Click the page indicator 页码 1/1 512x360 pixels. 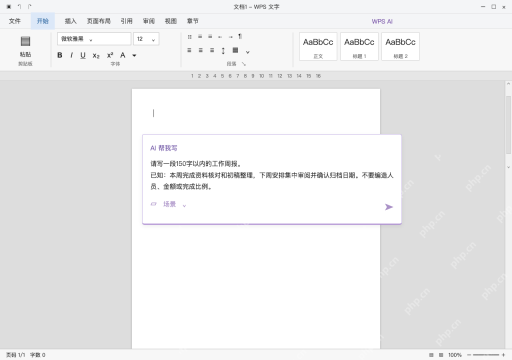[x=16, y=355]
